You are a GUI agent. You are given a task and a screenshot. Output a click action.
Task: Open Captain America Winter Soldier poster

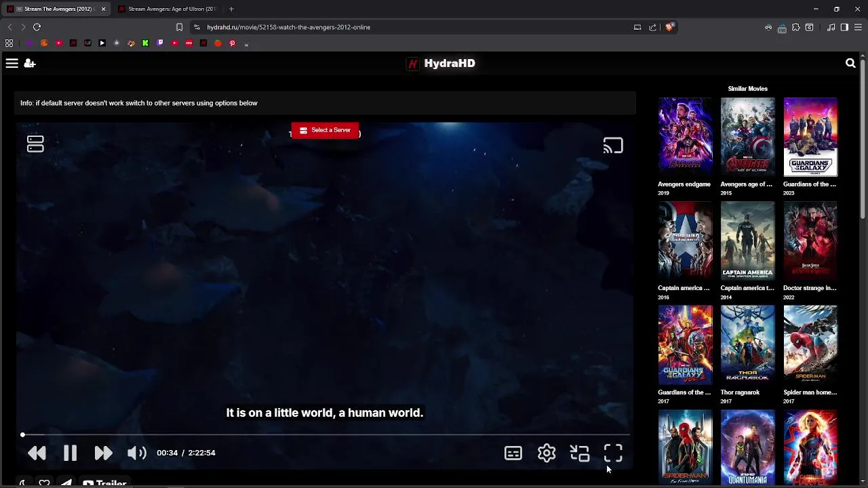[747, 241]
